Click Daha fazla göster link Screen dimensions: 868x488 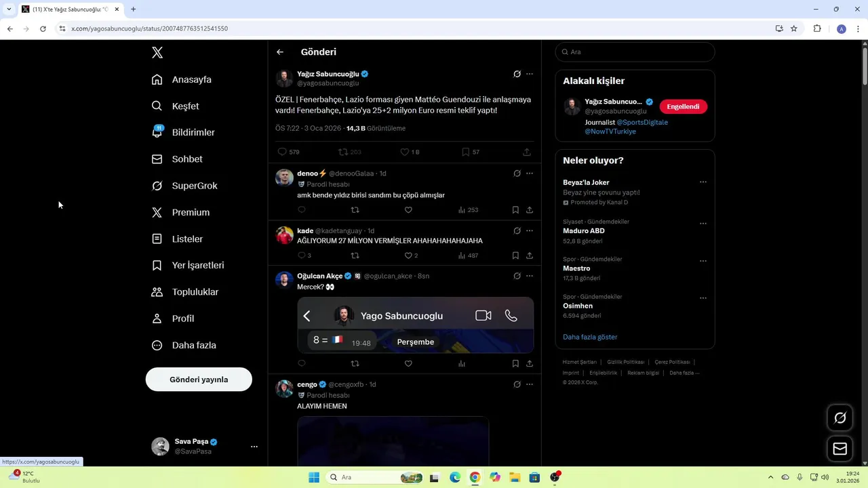pyautogui.click(x=590, y=337)
